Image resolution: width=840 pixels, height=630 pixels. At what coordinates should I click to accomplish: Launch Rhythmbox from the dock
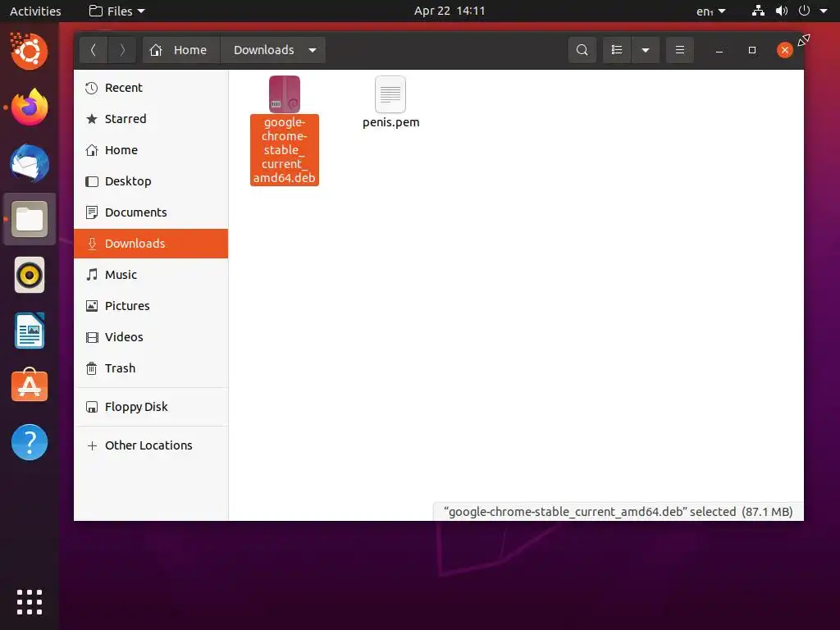[30, 276]
